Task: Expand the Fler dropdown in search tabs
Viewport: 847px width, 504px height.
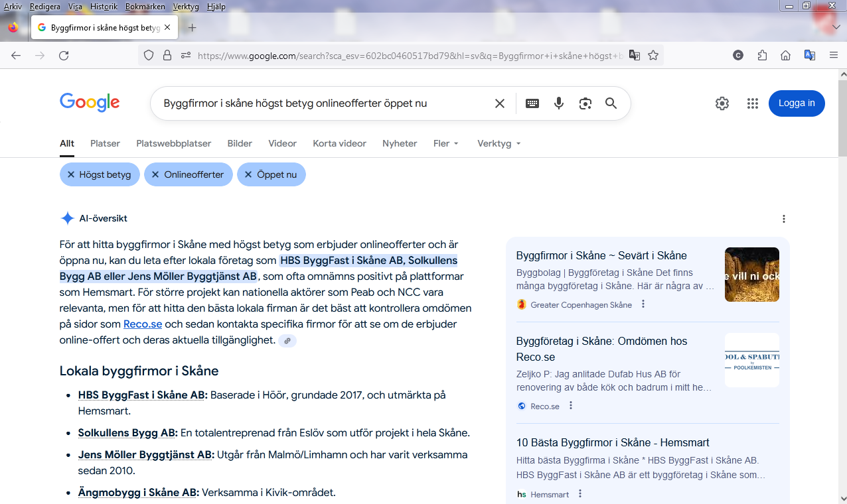Action: click(x=446, y=143)
